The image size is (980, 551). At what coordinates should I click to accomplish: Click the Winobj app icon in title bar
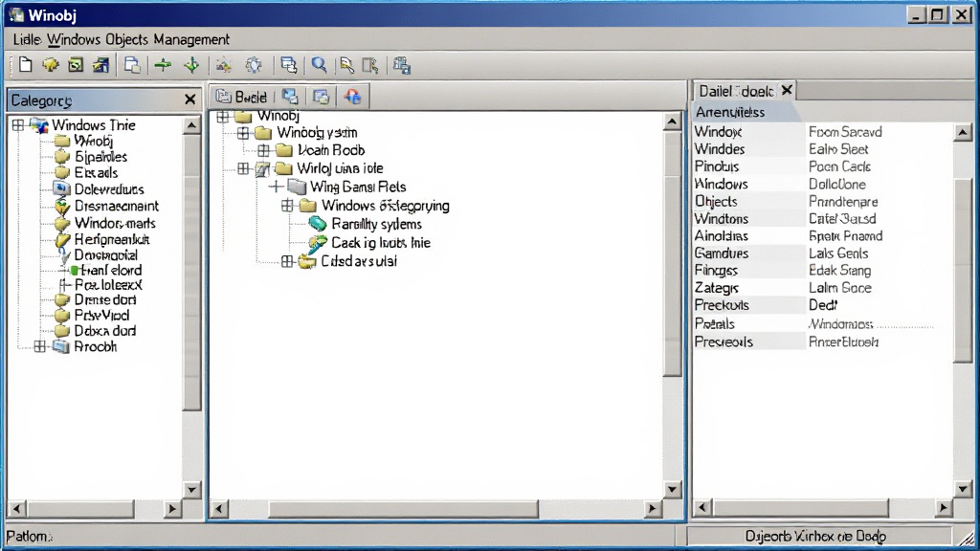pyautogui.click(x=17, y=14)
